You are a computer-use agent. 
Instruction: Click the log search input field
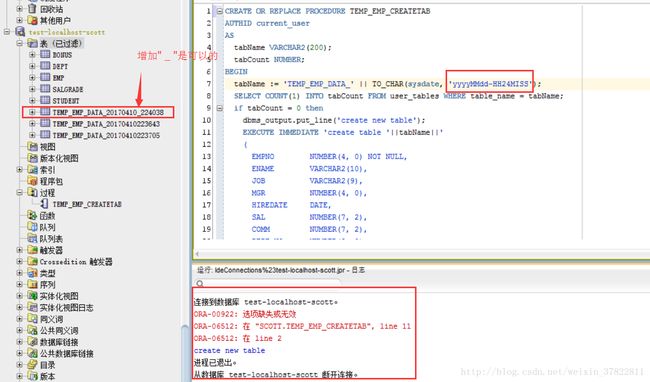(x=272, y=283)
